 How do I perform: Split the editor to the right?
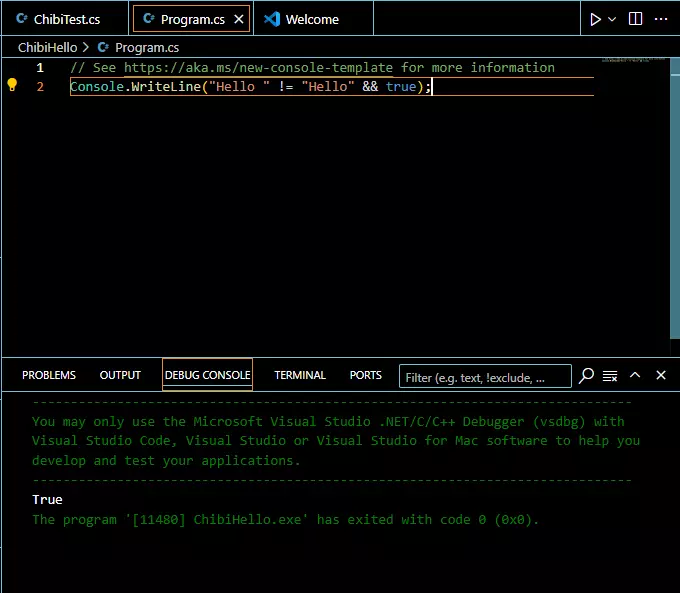tap(635, 19)
